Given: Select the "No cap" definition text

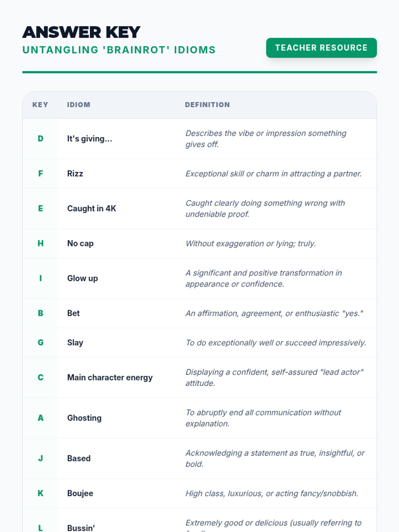Looking at the screenshot, I should point(250,243).
